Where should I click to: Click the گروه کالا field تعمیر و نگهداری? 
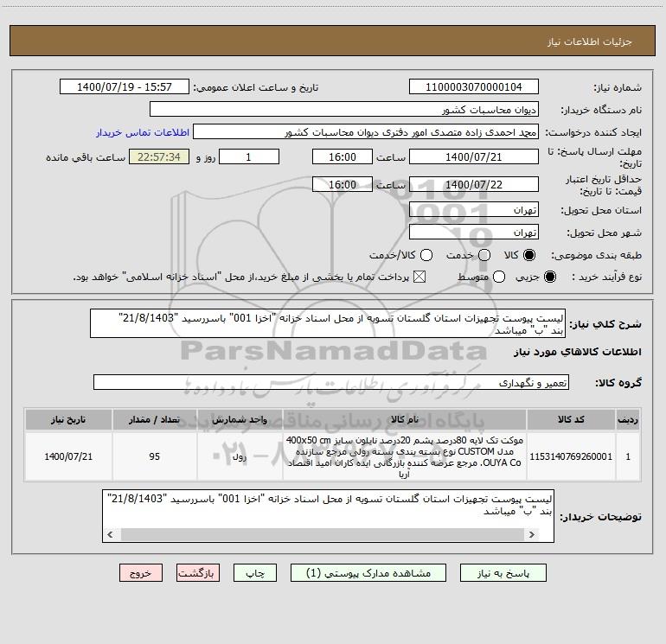point(331,382)
